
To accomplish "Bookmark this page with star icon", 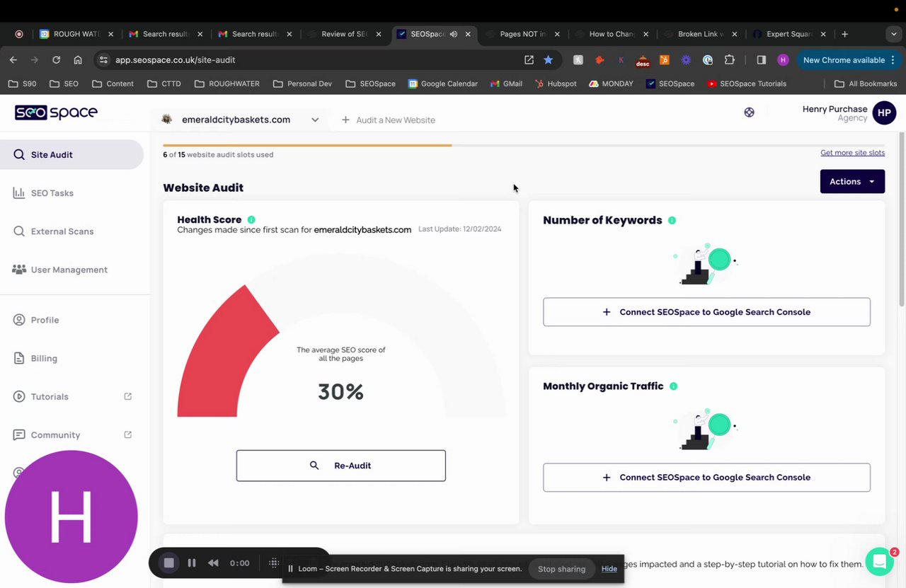I will (x=548, y=60).
